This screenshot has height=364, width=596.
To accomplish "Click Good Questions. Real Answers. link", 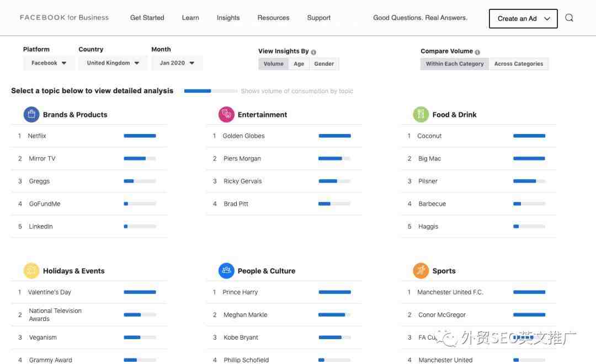I will 421,18.
